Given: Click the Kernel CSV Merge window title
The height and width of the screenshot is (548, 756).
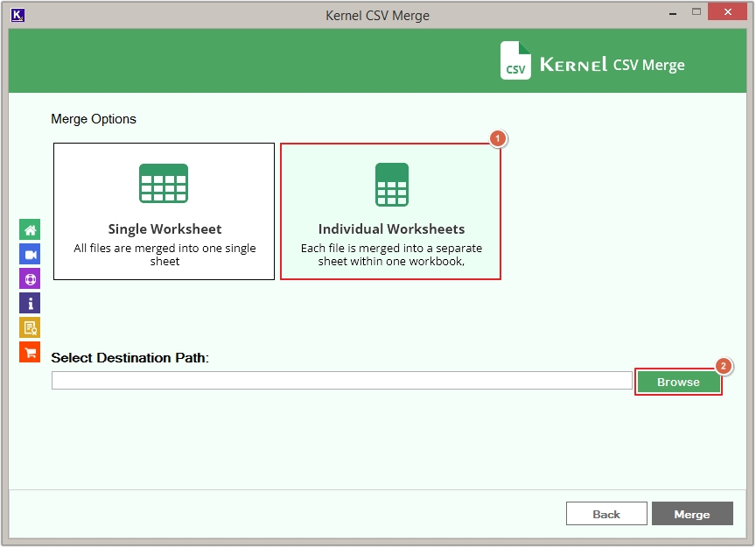Looking at the screenshot, I should click(x=377, y=16).
